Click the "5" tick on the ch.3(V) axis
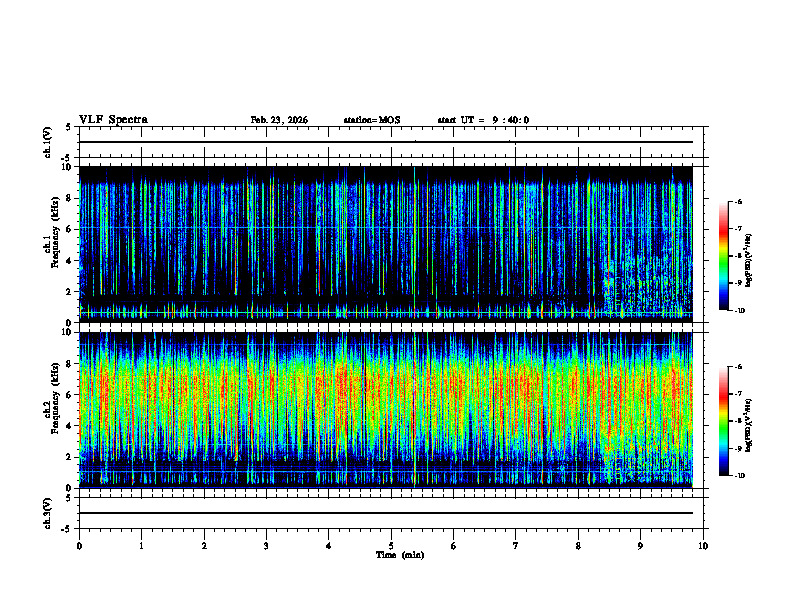 (x=69, y=498)
